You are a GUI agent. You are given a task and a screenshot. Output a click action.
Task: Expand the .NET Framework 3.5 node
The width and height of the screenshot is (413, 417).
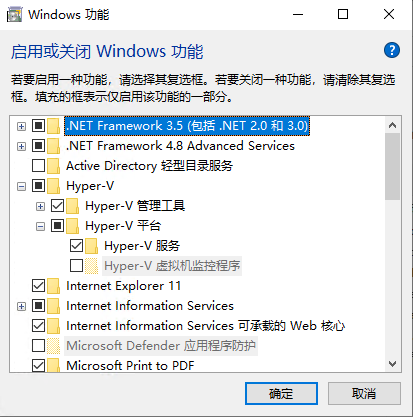21,126
